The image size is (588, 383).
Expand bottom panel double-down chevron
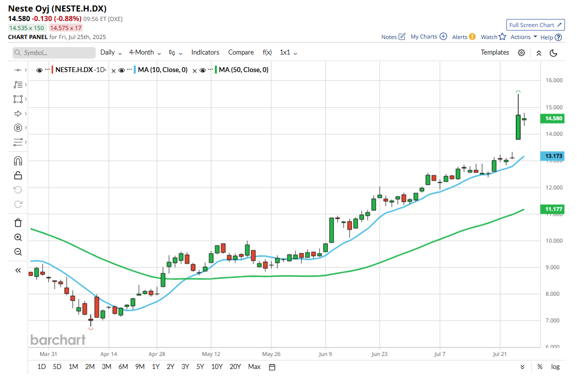coord(522,367)
